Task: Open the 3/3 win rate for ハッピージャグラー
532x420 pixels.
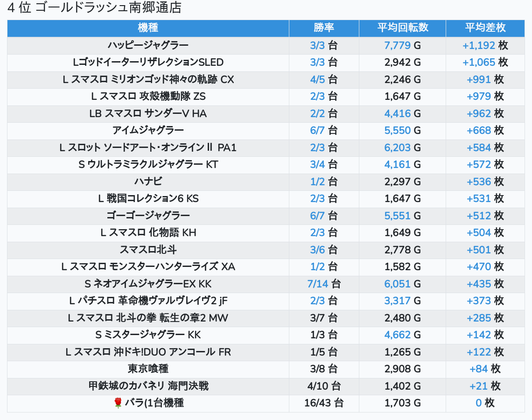Action: (317, 45)
